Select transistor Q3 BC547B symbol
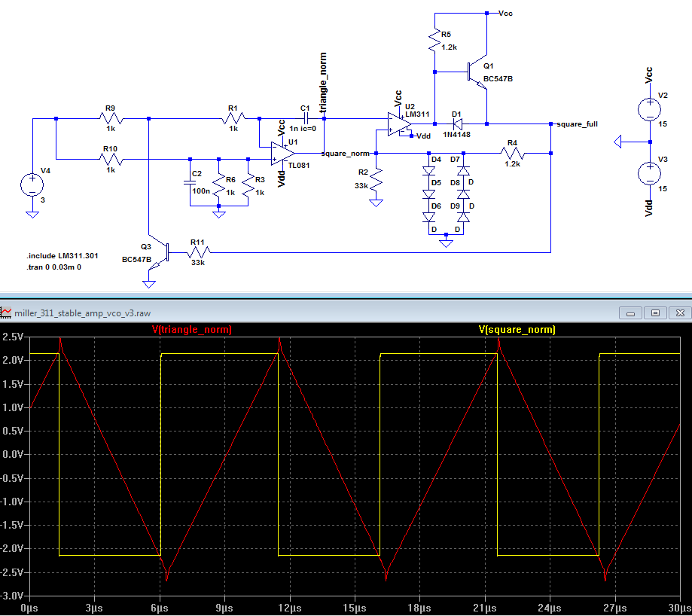The width and height of the screenshot is (692, 616). [x=160, y=252]
